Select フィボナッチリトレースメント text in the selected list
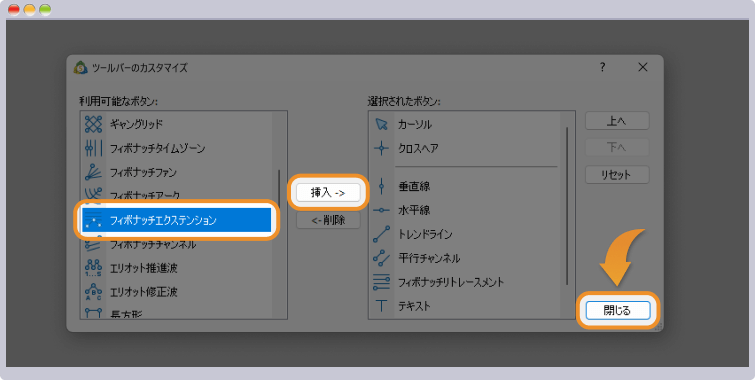 451,282
